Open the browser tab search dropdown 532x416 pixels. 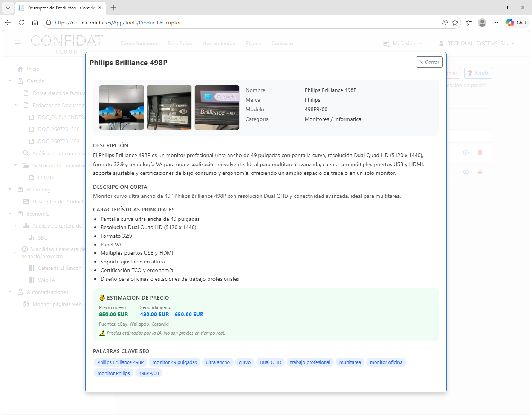click(8, 8)
